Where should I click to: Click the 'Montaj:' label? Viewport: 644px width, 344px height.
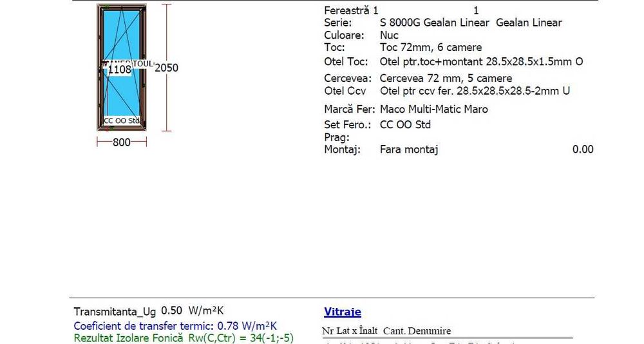coord(342,149)
